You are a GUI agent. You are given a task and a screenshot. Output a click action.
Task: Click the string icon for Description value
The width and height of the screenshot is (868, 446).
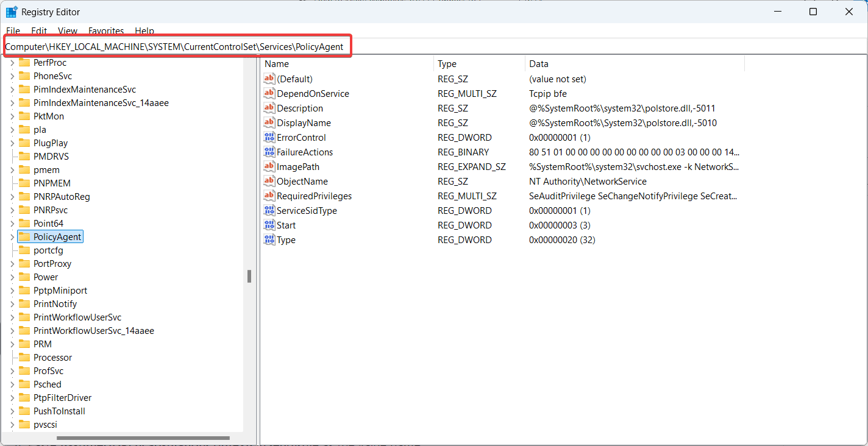click(x=269, y=108)
